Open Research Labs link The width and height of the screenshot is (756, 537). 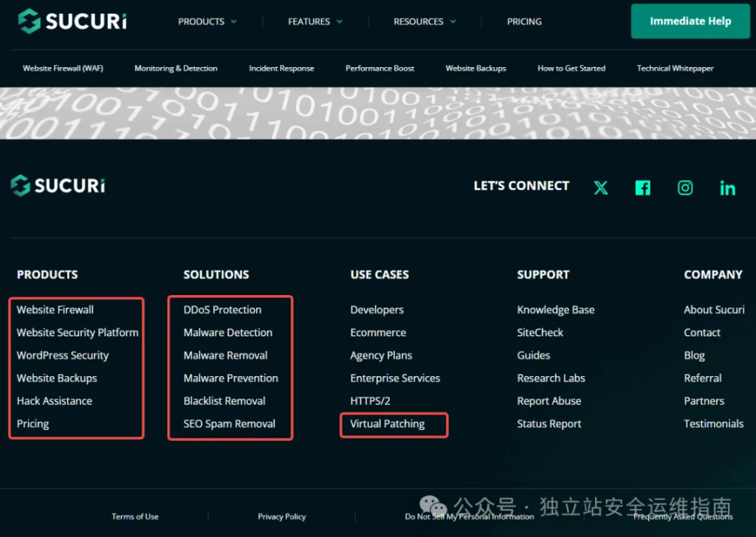click(551, 378)
